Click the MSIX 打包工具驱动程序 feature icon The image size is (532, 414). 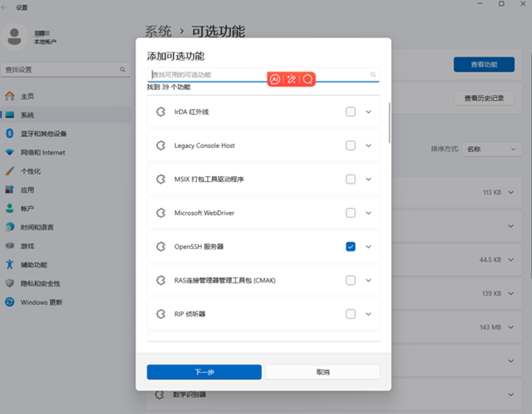pos(161,179)
